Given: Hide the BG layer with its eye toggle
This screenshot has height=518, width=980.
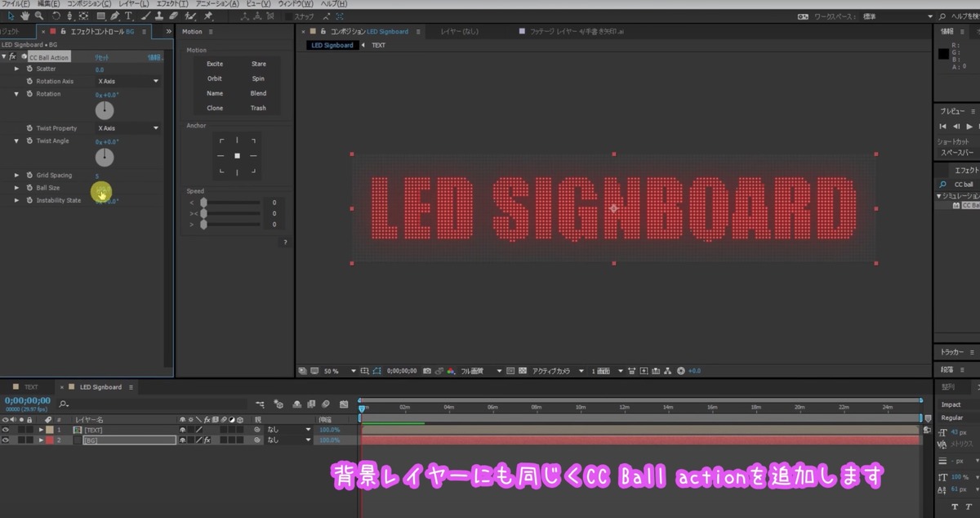Looking at the screenshot, I should [x=6, y=440].
